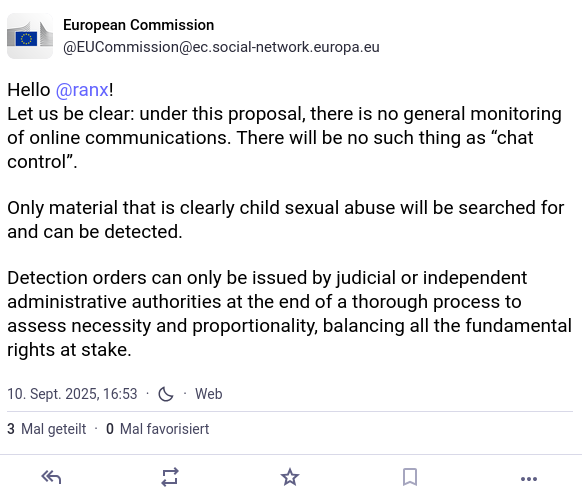Image resolution: width=582 pixels, height=498 pixels.
Task: Click the Hello greeting line text
Action: (x=60, y=90)
